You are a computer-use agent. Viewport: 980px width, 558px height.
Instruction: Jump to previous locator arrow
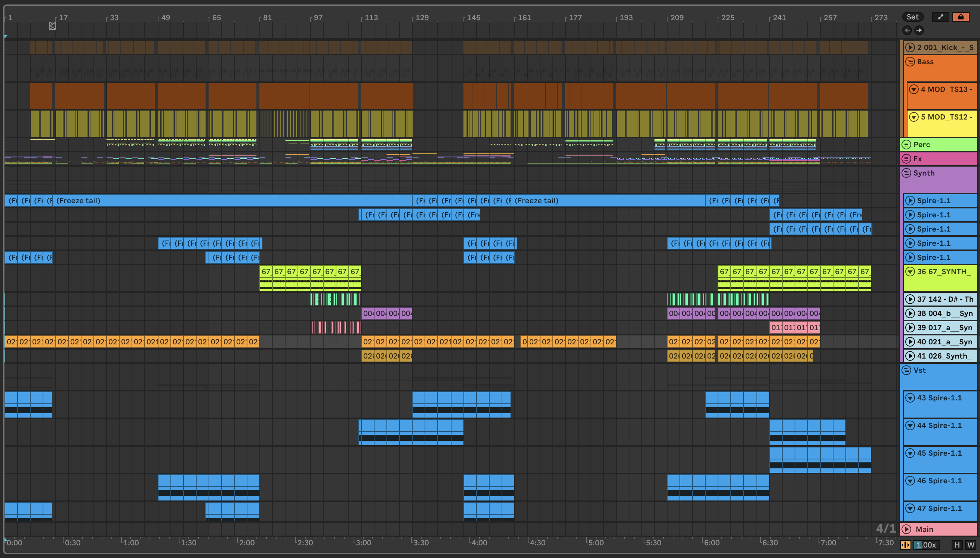(907, 30)
